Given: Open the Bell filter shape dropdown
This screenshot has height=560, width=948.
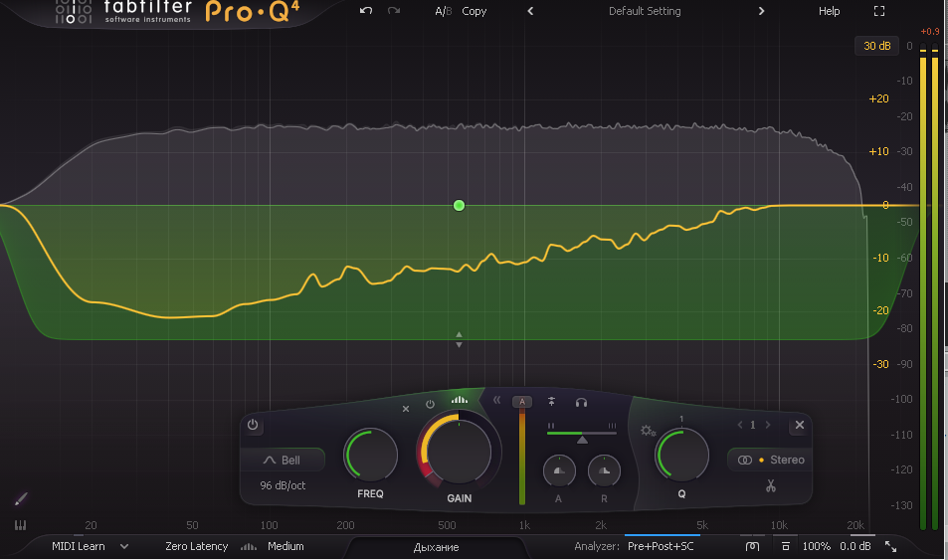Looking at the screenshot, I should (x=283, y=461).
